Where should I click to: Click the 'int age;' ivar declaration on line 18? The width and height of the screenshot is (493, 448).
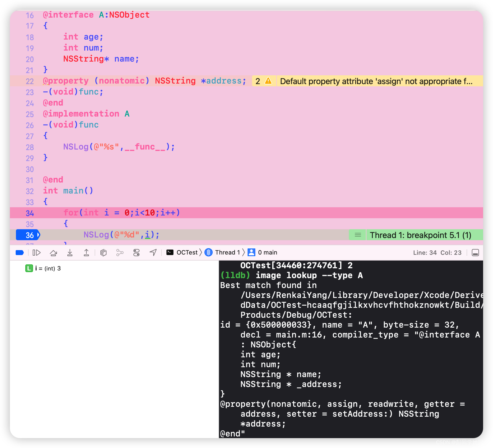83,37
